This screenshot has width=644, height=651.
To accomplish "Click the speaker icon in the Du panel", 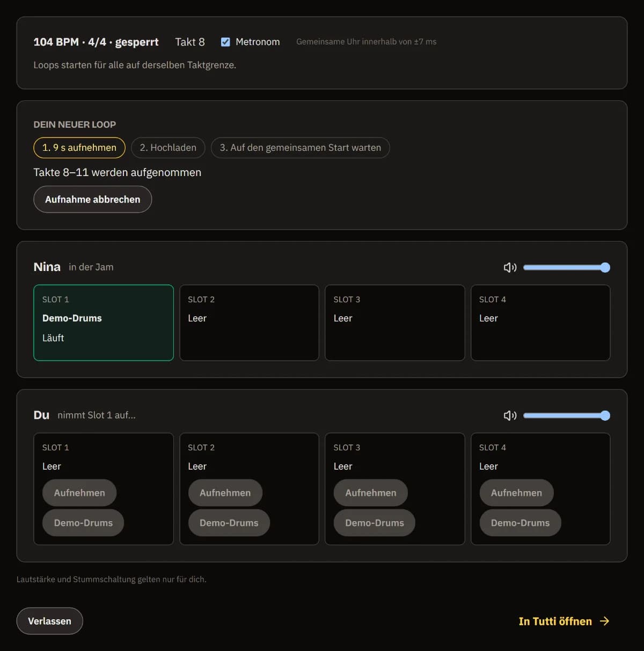I will [x=510, y=415].
